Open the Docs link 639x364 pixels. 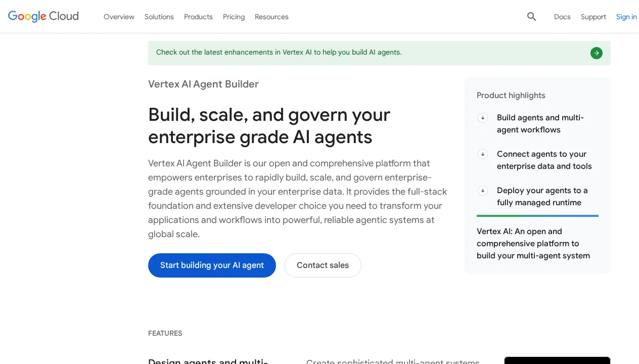pyautogui.click(x=562, y=17)
